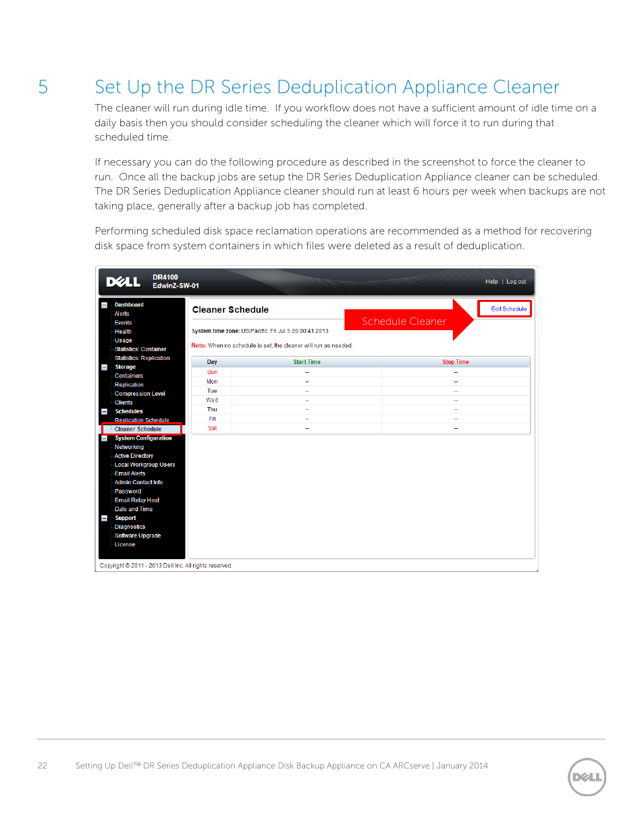The height and width of the screenshot is (834, 644).
Task: Open Replication Schedule in sidebar
Action: pyautogui.click(x=142, y=420)
